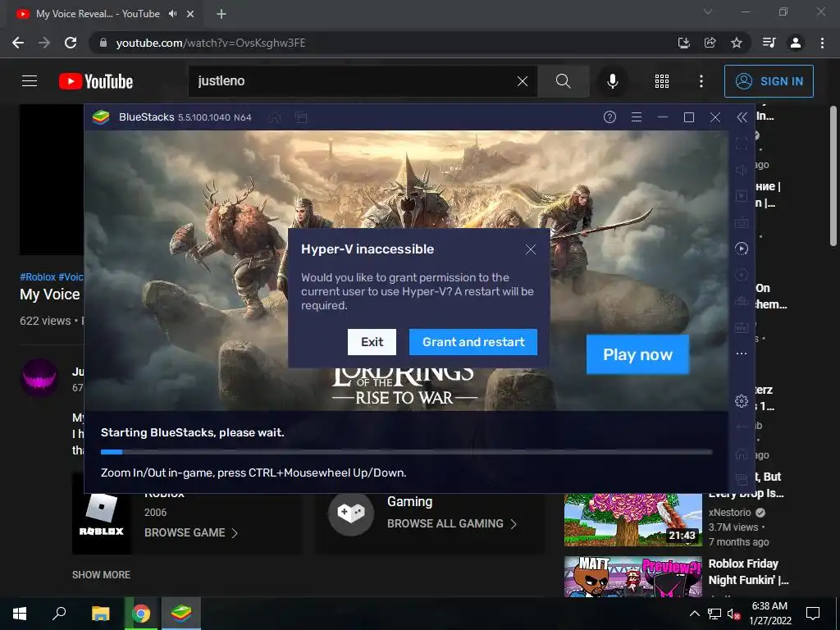
Task: Show hidden tray icons chevron
Action: tap(694, 614)
